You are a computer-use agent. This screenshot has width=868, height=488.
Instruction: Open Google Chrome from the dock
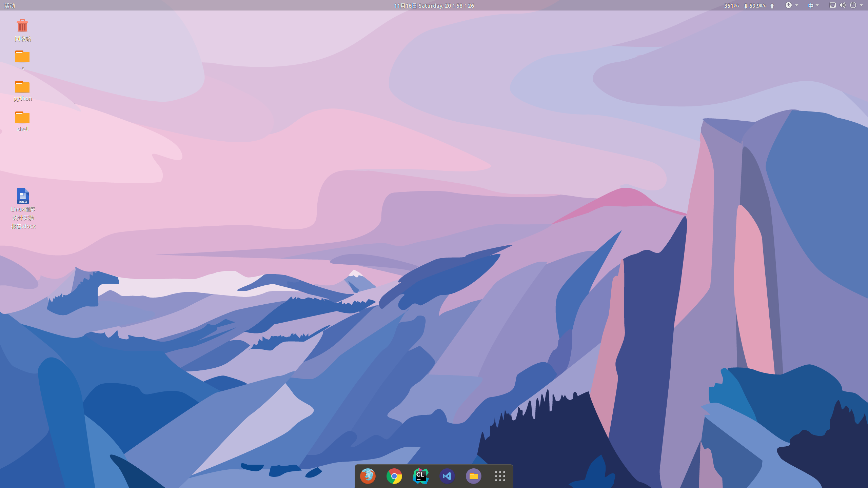point(394,476)
